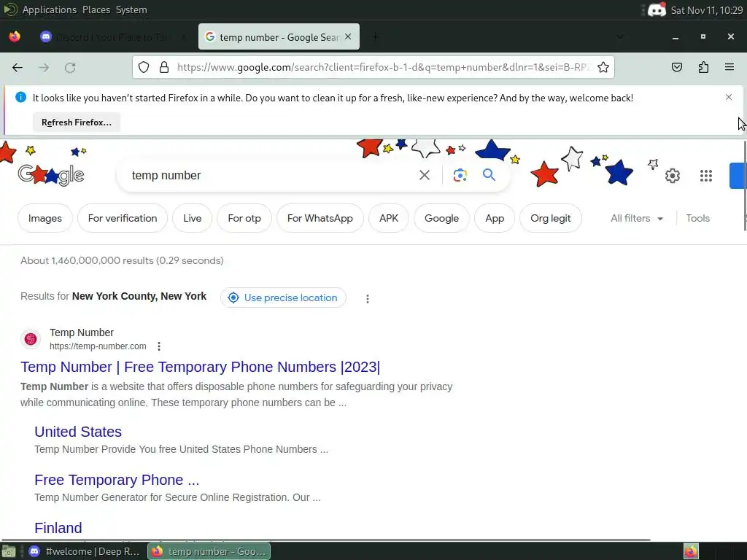Select the For verification filter chip

tap(123, 218)
